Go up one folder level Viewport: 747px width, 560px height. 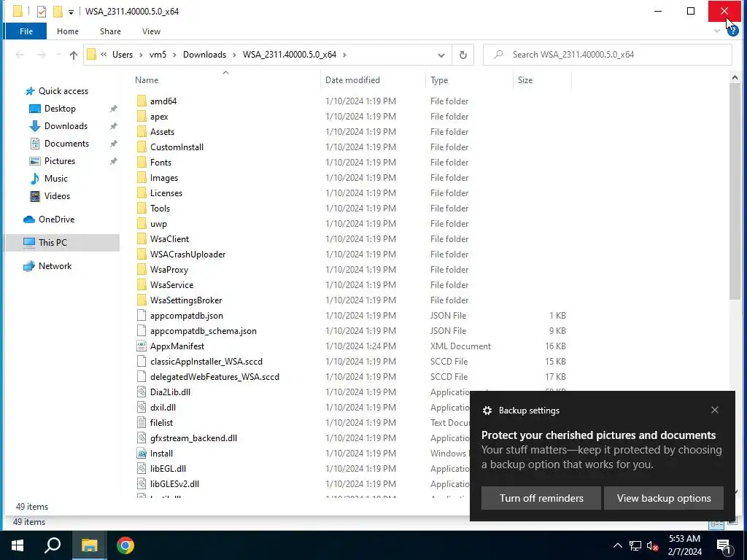[74, 55]
